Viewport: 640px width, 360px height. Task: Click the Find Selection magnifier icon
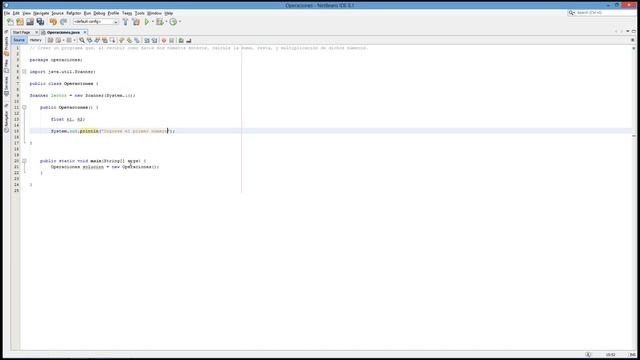pos(82,40)
